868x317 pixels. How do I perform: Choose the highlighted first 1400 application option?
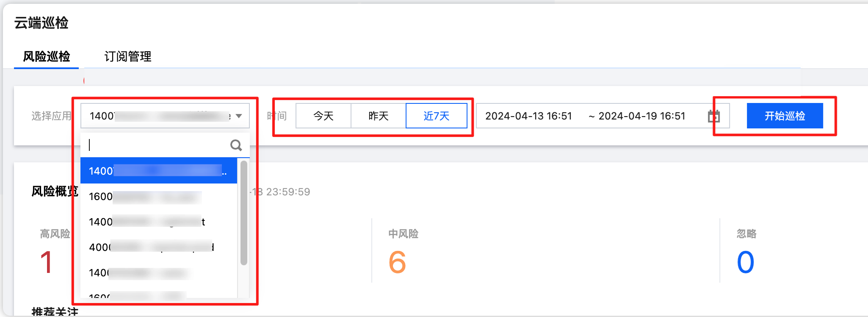click(158, 171)
